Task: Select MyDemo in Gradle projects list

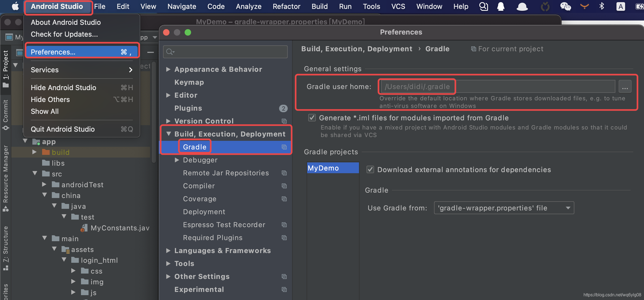Action: pyautogui.click(x=333, y=168)
